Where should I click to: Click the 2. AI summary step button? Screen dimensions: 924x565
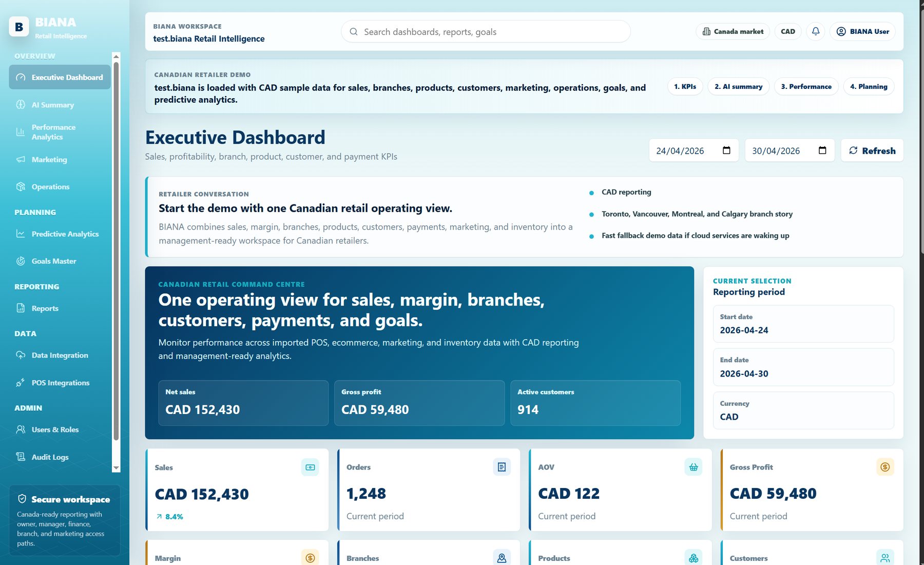[x=739, y=86]
